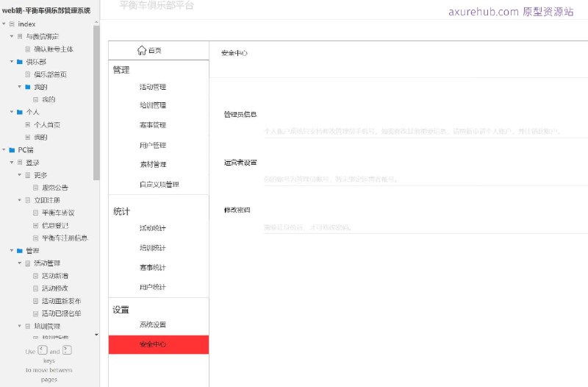This screenshot has width=588, height=387.
Task: Collapse the 登录 node arrow
Action: [x=12, y=162]
